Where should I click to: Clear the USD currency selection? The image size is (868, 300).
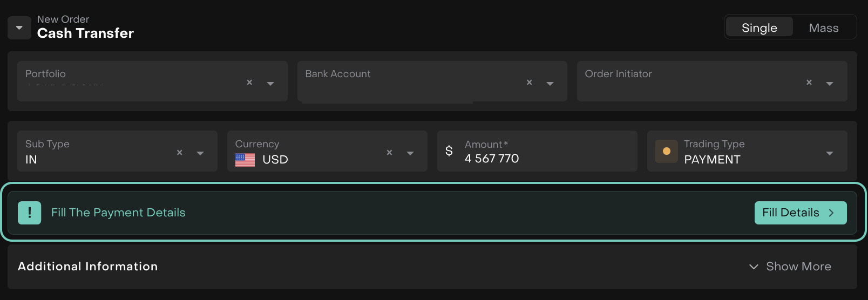(389, 153)
